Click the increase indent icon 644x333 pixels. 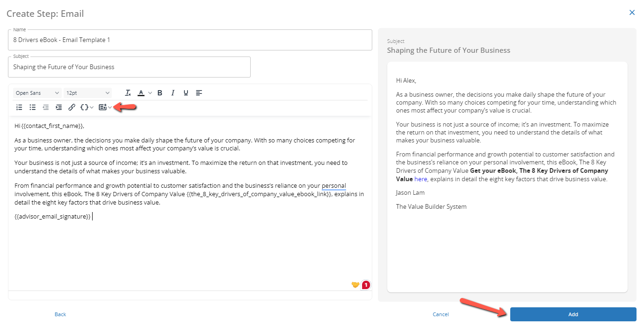tap(58, 107)
